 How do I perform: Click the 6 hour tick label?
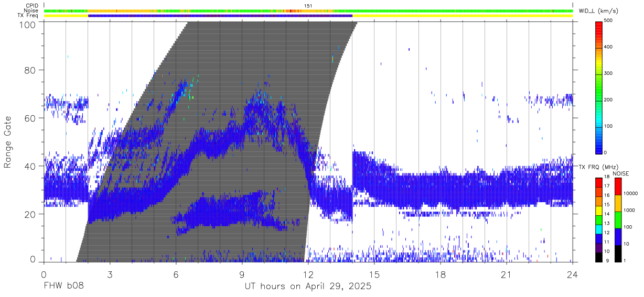click(x=176, y=275)
